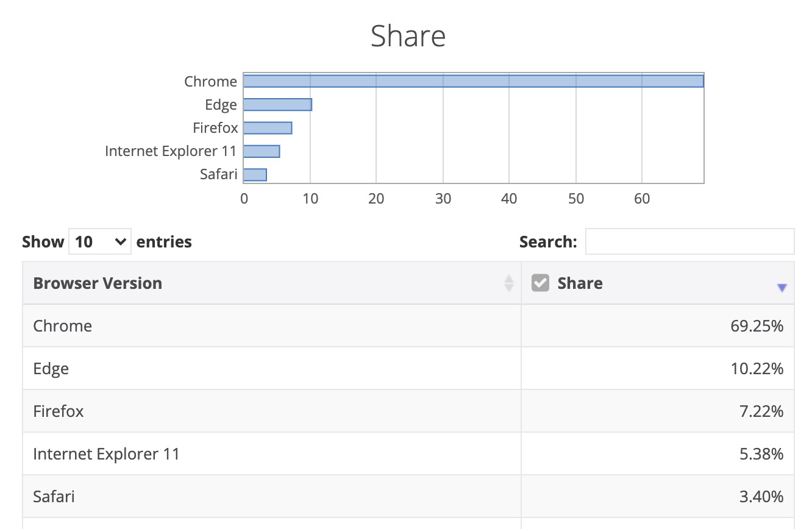
Task: Click the 69.25% share cell
Action: 757,326
